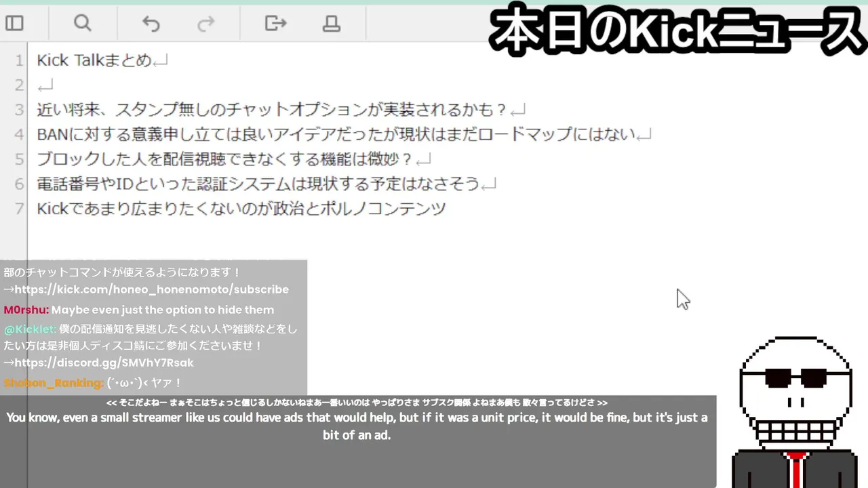Click the print icon
The image size is (868, 488).
click(331, 24)
